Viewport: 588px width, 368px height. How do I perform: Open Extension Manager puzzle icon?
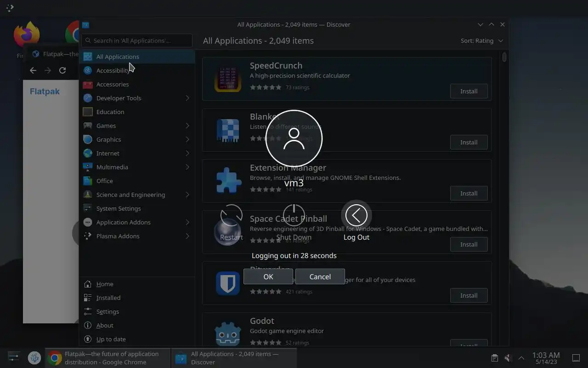228,181
